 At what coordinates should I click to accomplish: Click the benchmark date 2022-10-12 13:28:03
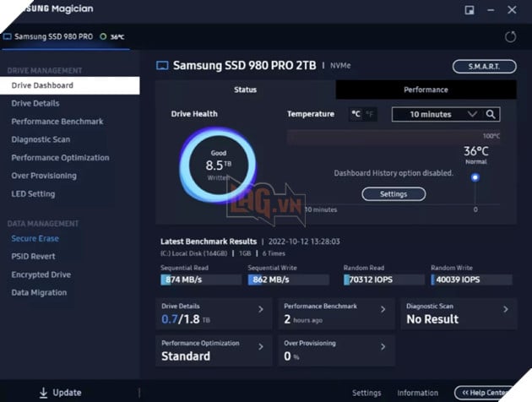[304, 242]
